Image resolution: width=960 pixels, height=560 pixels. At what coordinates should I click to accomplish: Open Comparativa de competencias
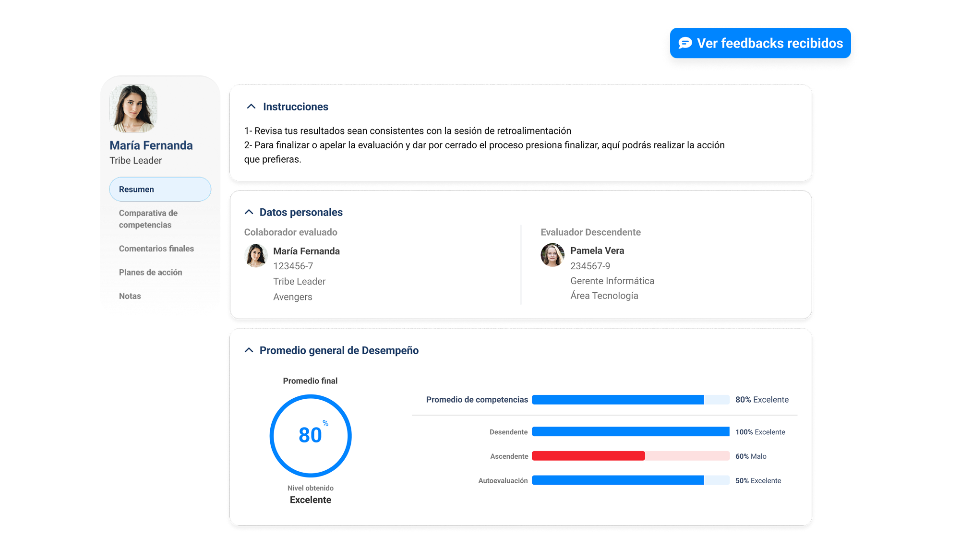click(148, 218)
